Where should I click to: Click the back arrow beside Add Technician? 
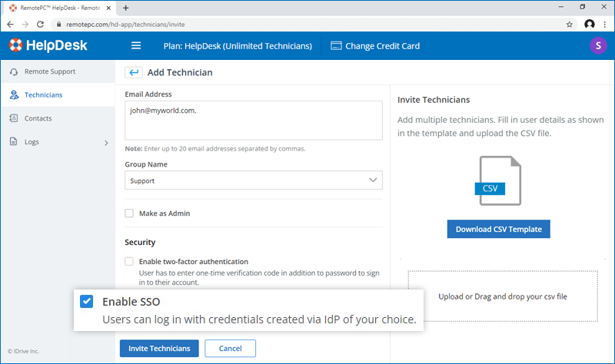click(134, 72)
